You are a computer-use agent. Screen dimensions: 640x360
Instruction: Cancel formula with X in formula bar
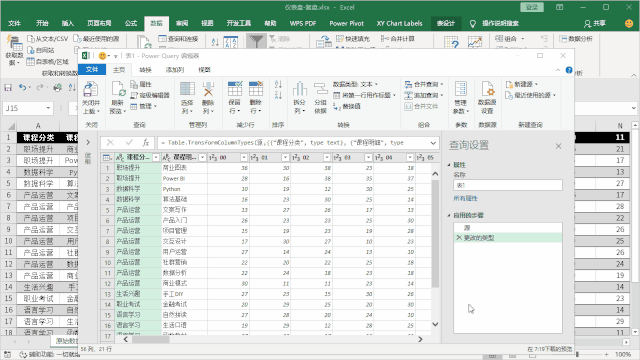tap(110, 142)
